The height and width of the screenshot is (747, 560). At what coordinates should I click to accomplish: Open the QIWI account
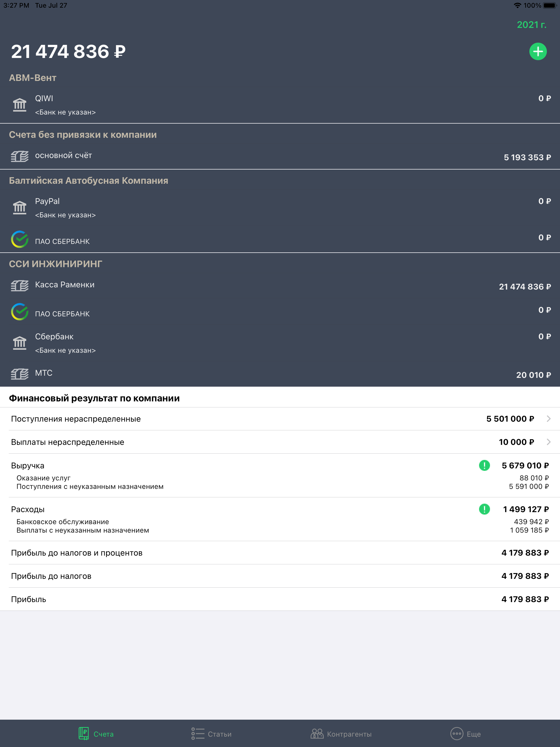[x=280, y=105]
